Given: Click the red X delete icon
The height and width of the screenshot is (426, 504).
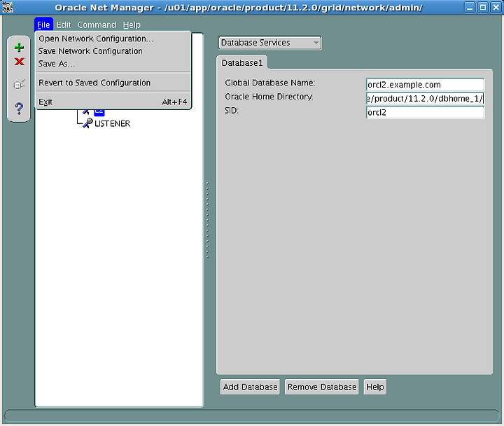Looking at the screenshot, I should click(x=20, y=62).
